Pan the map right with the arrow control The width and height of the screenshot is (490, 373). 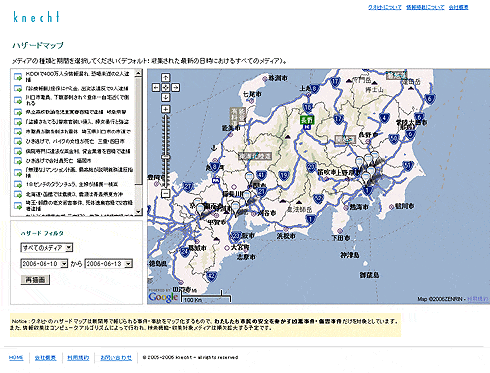coord(176,87)
